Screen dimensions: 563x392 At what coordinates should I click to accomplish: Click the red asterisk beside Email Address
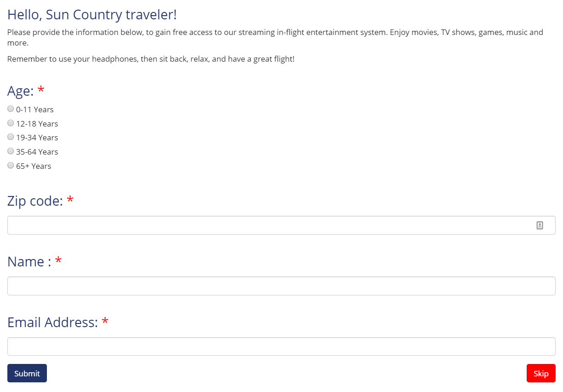coord(105,321)
